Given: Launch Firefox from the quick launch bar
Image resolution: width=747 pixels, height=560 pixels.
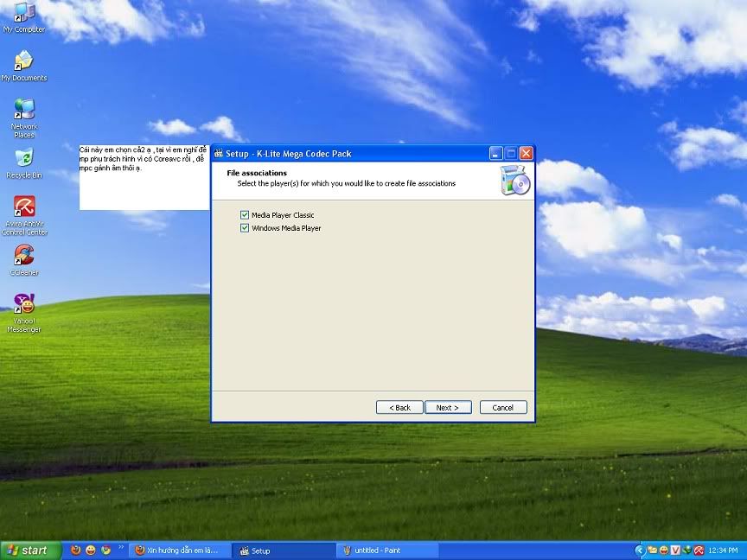Looking at the screenshot, I should tap(76, 550).
